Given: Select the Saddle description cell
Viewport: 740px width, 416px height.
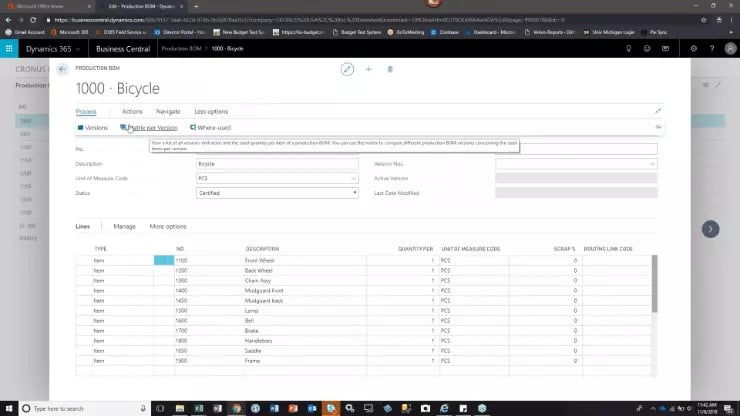Looking at the screenshot, I should point(305,351).
